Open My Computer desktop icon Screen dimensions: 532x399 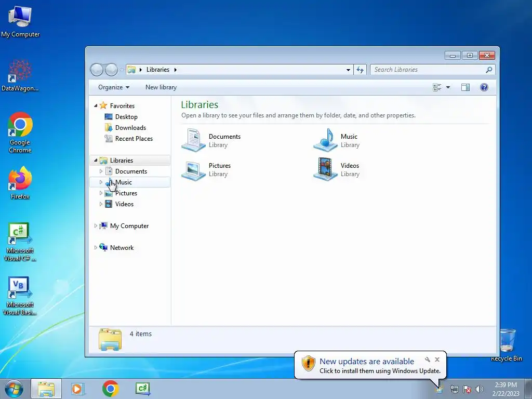(x=20, y=22)
